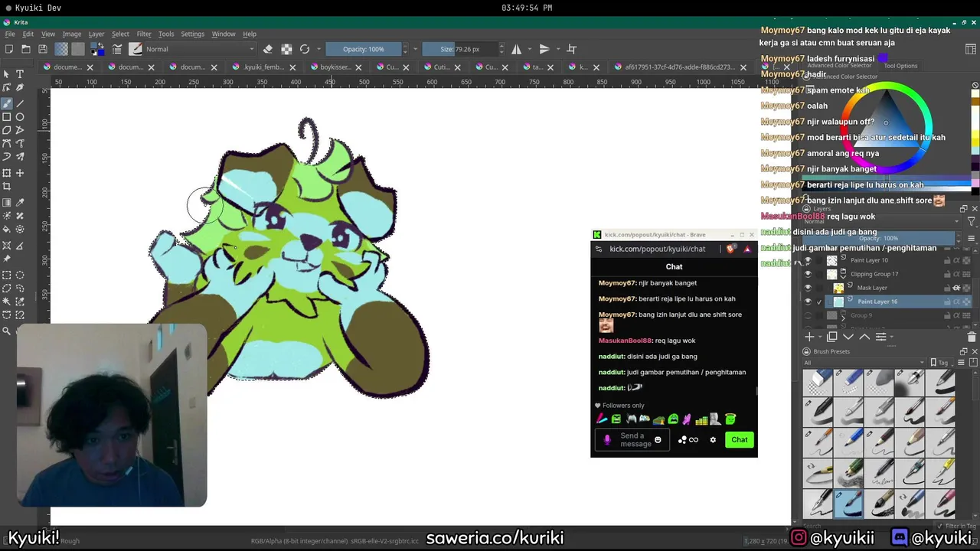The height and width of the screenshot is (551, 980).
Task: Save the document via toolbar icon
Action: pyautogui.click(x=42, y=49)
